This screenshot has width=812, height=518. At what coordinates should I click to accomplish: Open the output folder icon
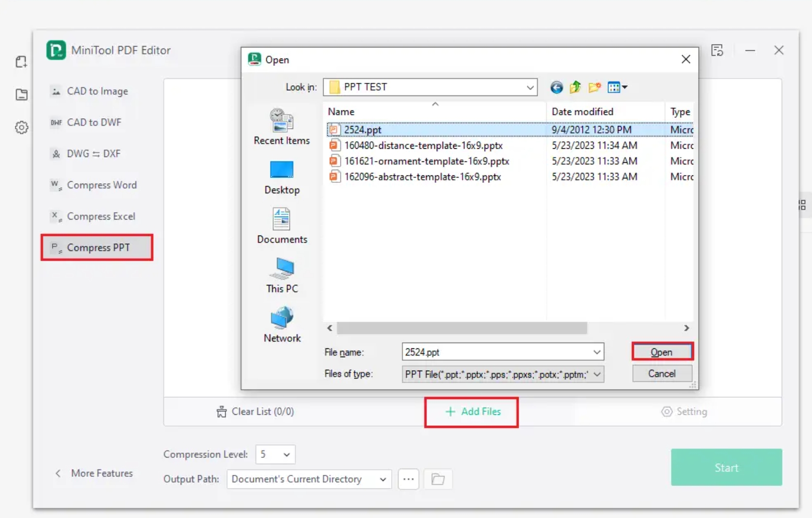(438, 479)
